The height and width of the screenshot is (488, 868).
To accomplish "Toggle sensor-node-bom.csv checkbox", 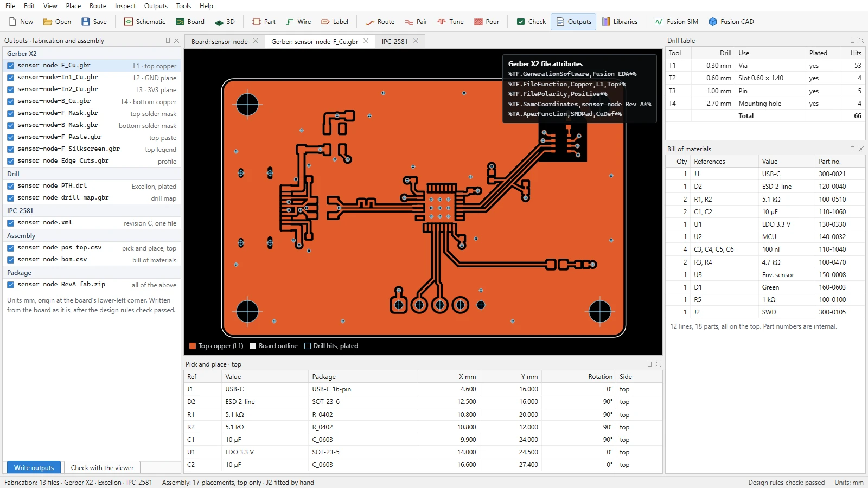I will tap(10, 260).
